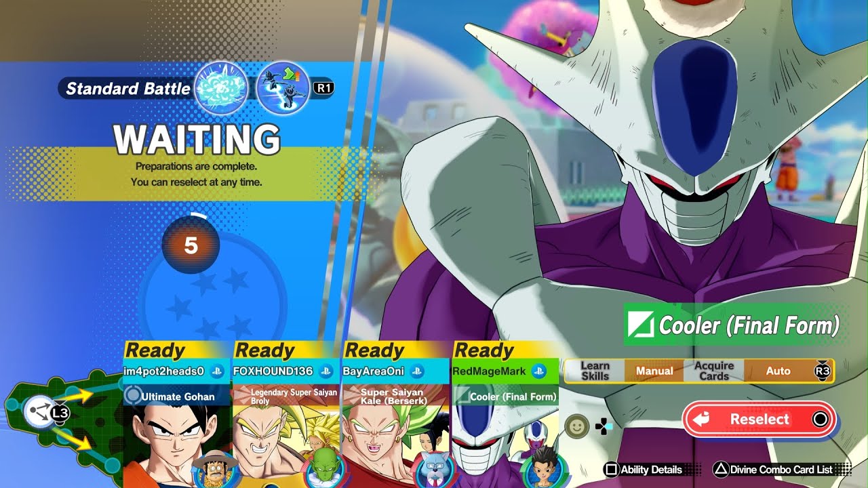
Task: Set Acquire Cards to Auto
Action: pos(778,371)
